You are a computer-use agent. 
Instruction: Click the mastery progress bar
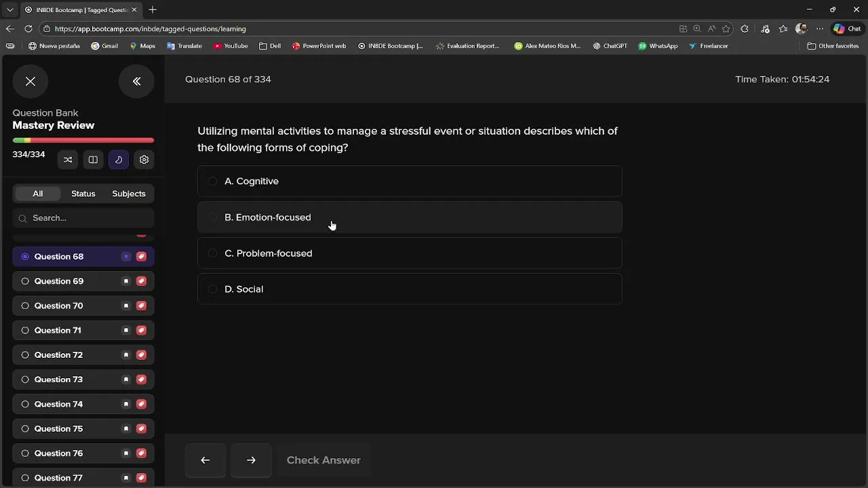point(83,140)
